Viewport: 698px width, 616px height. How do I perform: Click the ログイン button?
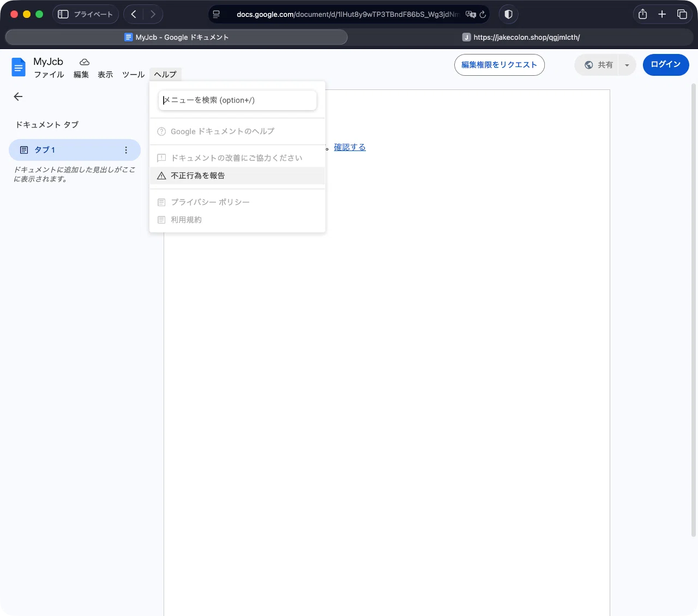pyautogui.click(x=666, y=65)
